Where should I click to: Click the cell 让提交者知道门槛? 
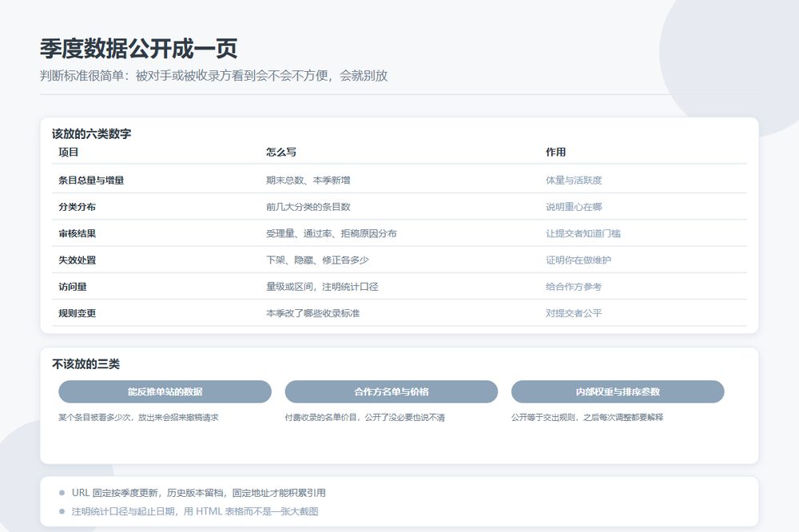pos(583,233)
